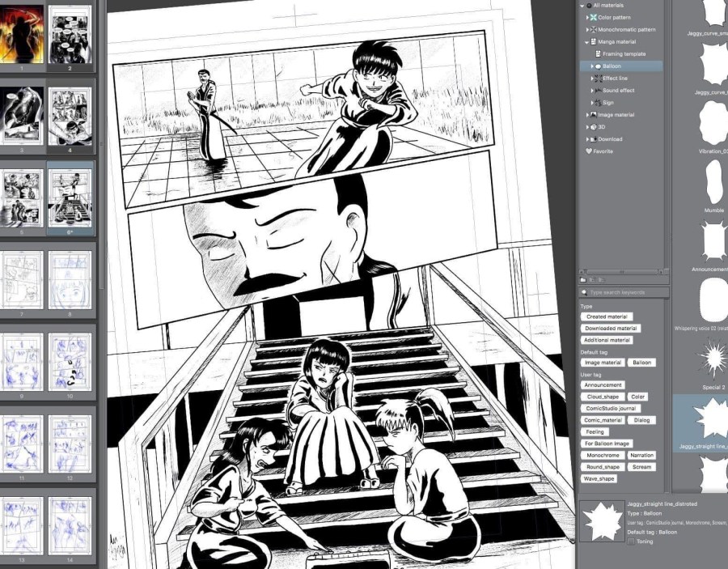Click the create new folder icon
728x569 pixels.
point(585,279)
